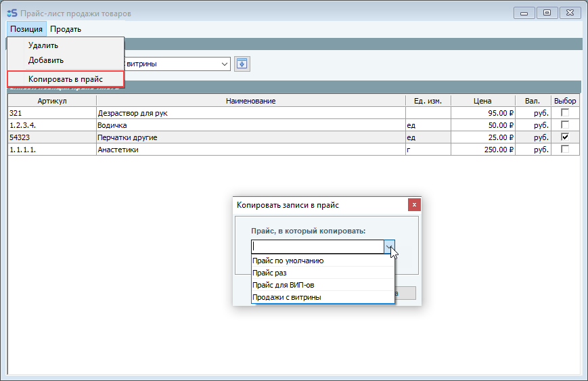Image resolution: width=588 pixels, height=381 pixels.
Task: Tick the checkbox for Дезраствор для рук
Action: (x=565, y=113)
